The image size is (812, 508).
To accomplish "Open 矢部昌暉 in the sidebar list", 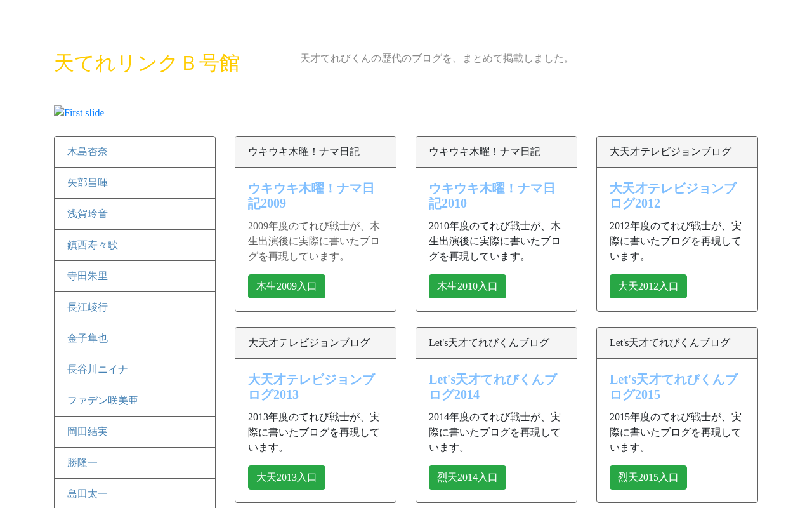I will pyautogui.click(x=134, y=183).
